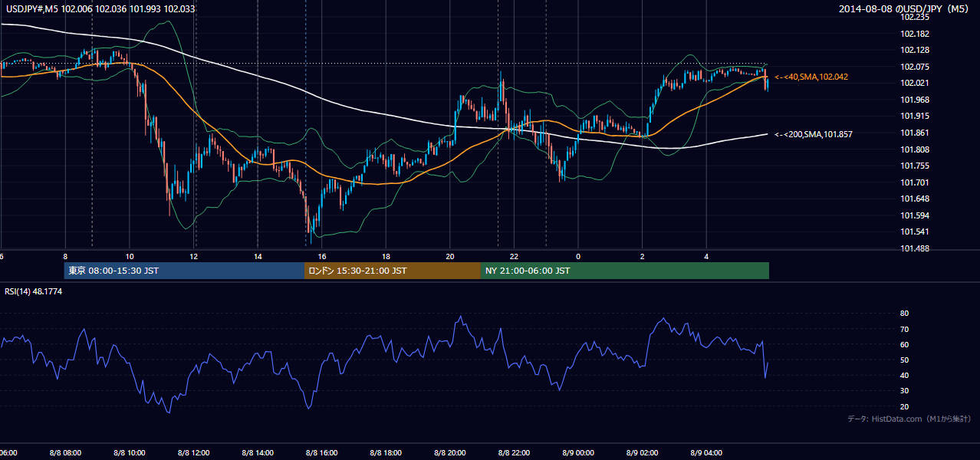The width and height of the screenshot is (980, 460).
Task: Click the 8/8 14:00 time axis label
Action: (x=258, y=453)
